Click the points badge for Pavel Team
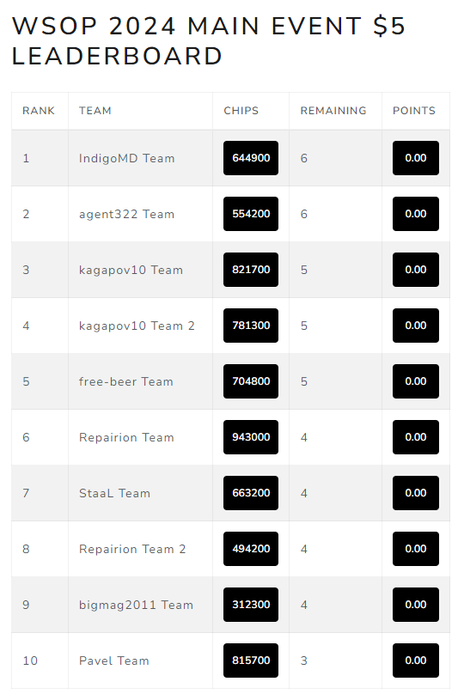Image resolution: width=458 pixels, height=700 pixels. 416,660
